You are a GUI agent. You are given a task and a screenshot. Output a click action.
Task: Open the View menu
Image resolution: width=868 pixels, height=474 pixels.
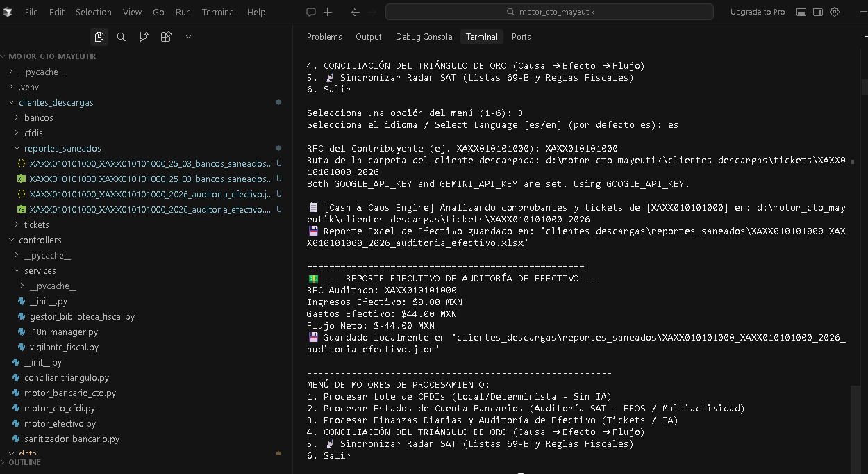click(x=132, y=12)
